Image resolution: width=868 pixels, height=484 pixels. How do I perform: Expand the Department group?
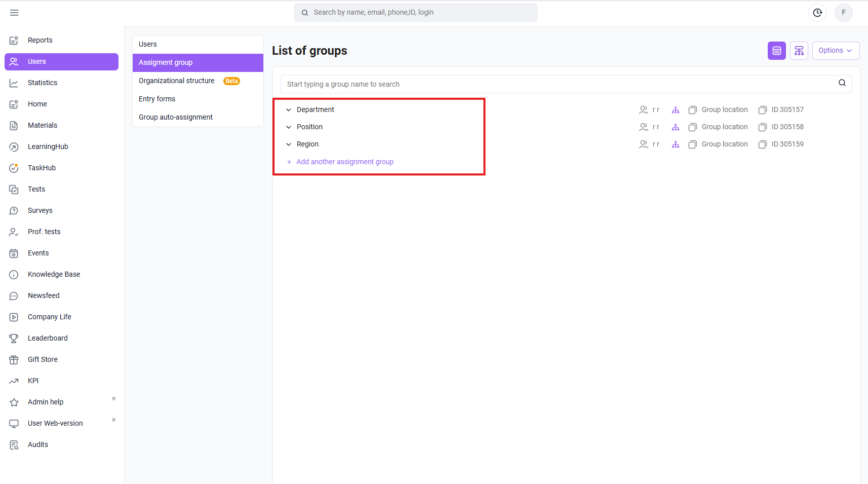click(289, 110)
